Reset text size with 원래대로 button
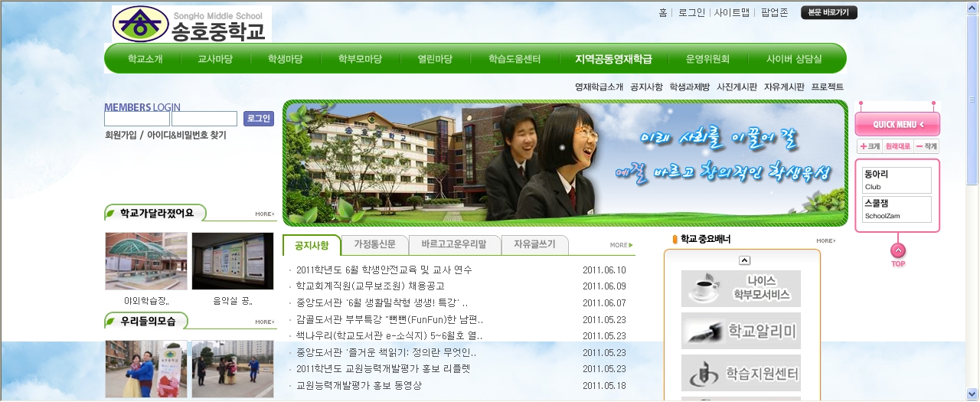The image size is (980, 402). [897, 146]
